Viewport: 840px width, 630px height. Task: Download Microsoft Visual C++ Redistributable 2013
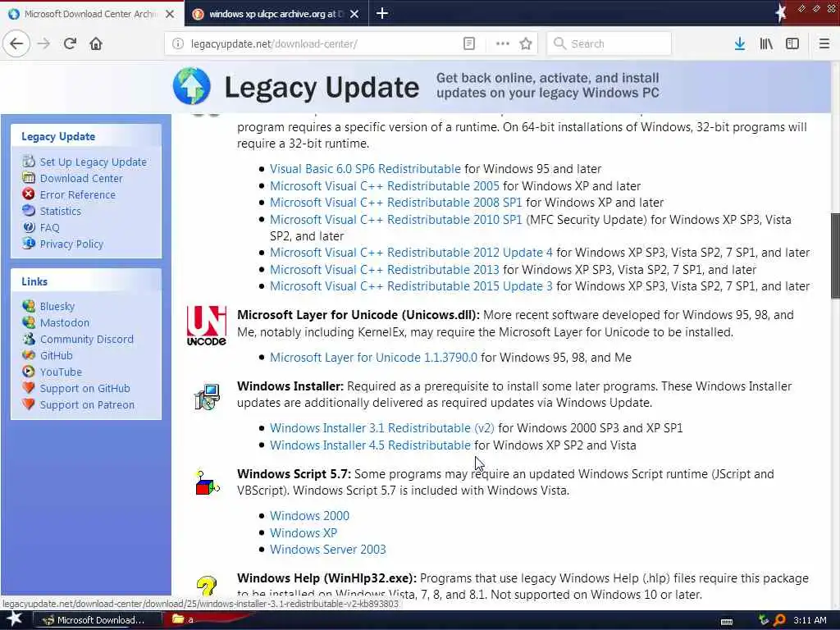click(385, 269)
